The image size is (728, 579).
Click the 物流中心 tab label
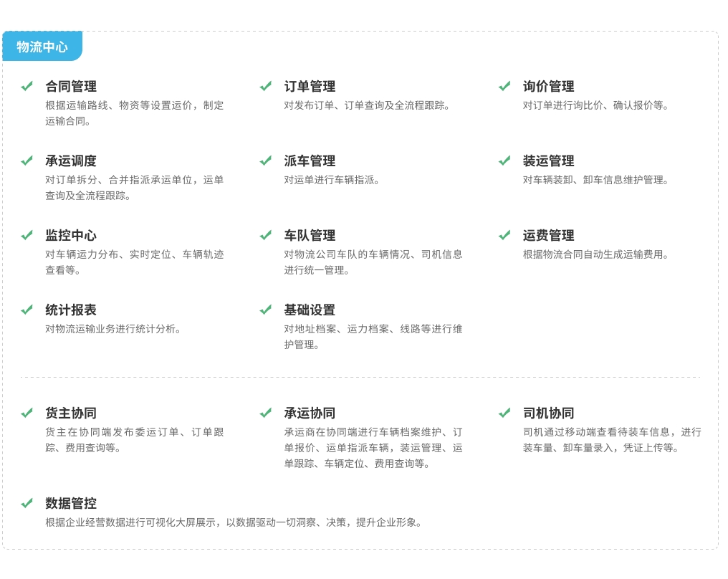click(x=42, y=47)
